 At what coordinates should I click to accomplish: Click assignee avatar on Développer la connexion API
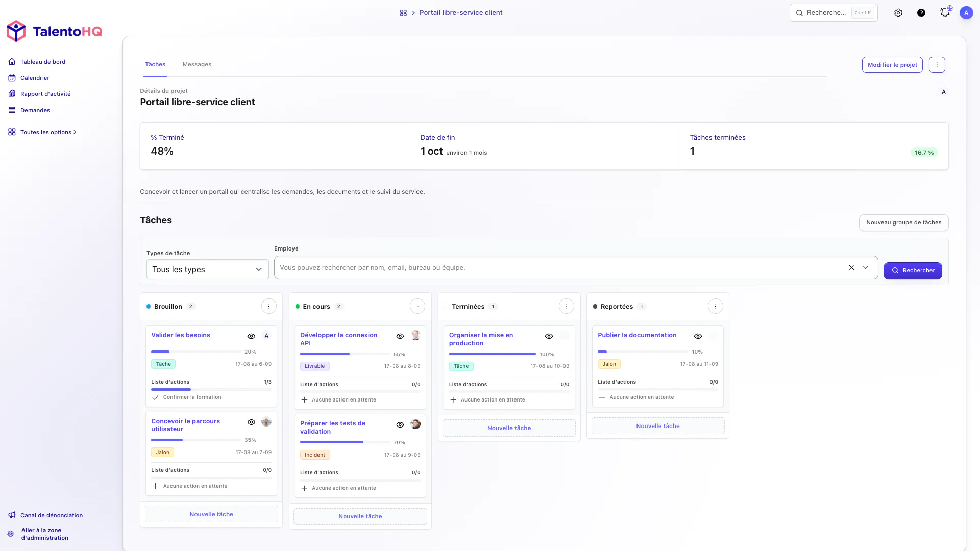pos(415,336)
